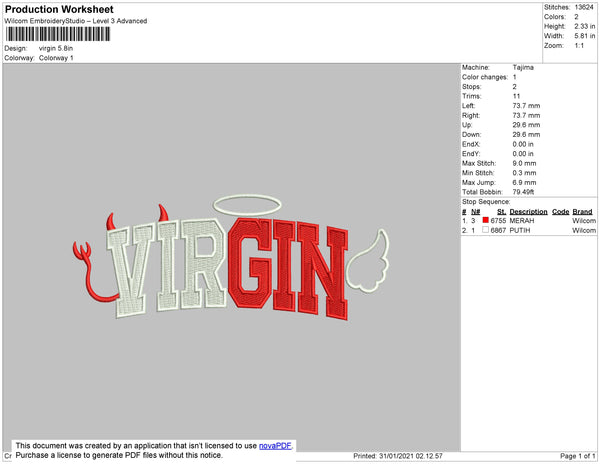Select the Max Stitch value '9.0 mm'
This screenshot has width=600, height=464.
524,163
